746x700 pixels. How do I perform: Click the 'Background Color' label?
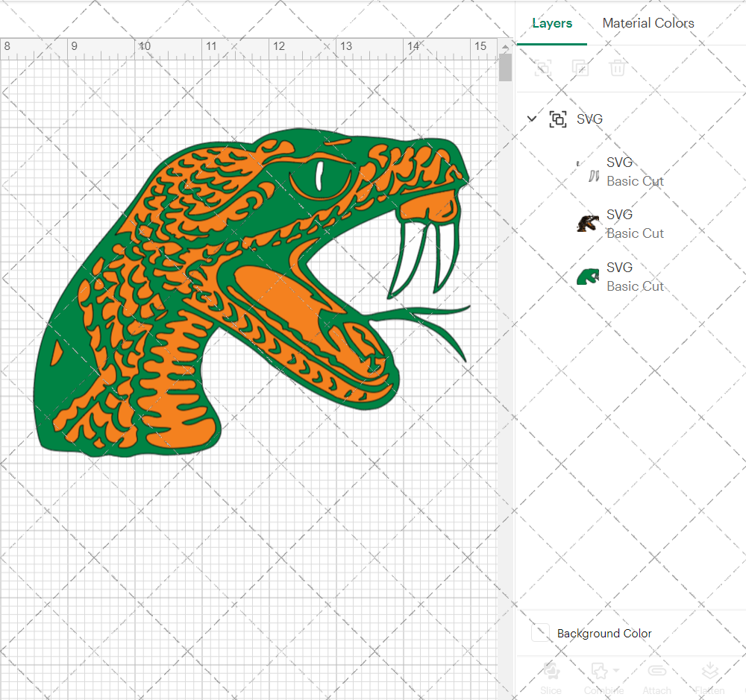(x=604, y=634)
